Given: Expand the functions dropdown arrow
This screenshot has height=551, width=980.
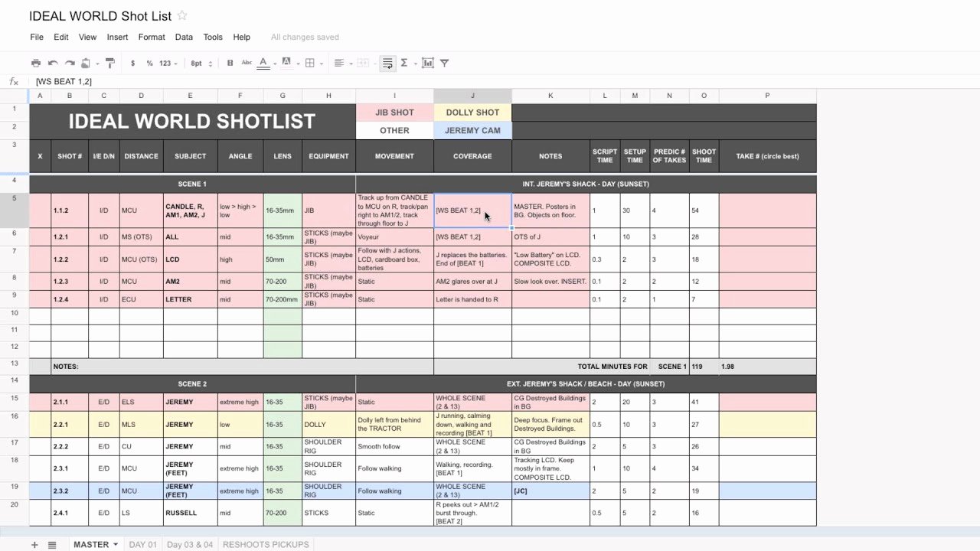Looking at the screenshot, I should point(415,64).
